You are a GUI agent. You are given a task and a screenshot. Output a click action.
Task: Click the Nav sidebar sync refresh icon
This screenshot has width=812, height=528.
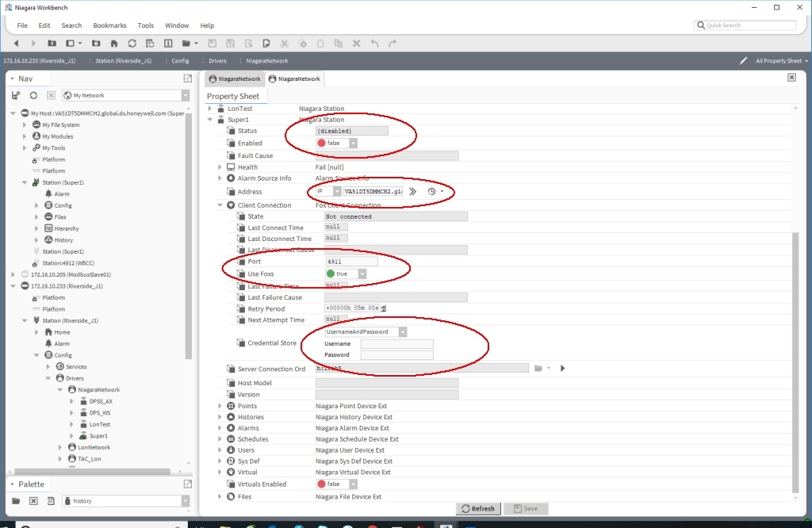pos(33,95)
